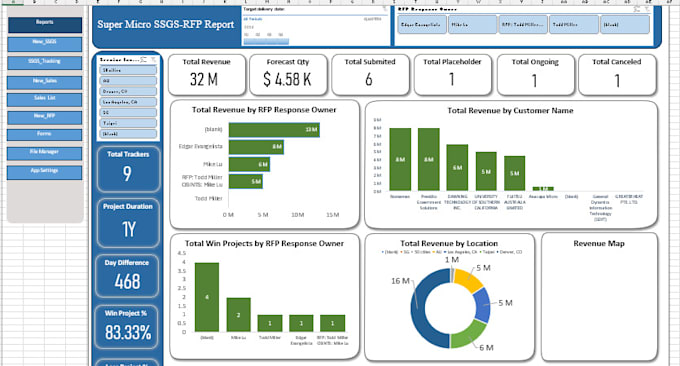Filter by Todd Miller slicer item
This screenshot has height=366, width=680.
pos(574,25)
